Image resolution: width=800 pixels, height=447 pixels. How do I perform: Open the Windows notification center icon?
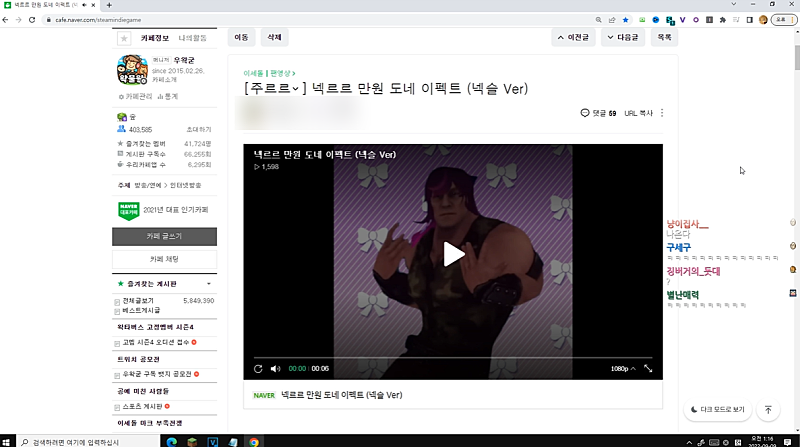point(787,442)
